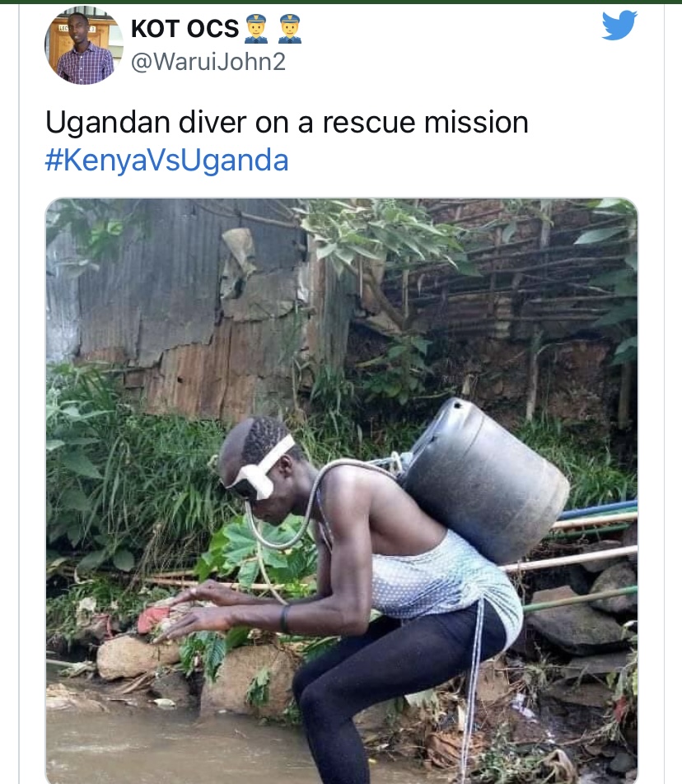Select the "Ugandan diver on a rescue mission" text

click(x=287, y=123)
